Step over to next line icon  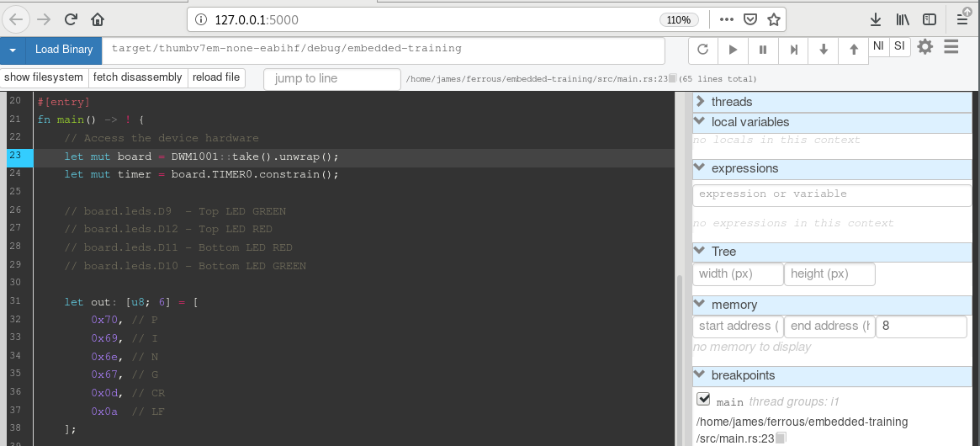[x=793, y=50]
